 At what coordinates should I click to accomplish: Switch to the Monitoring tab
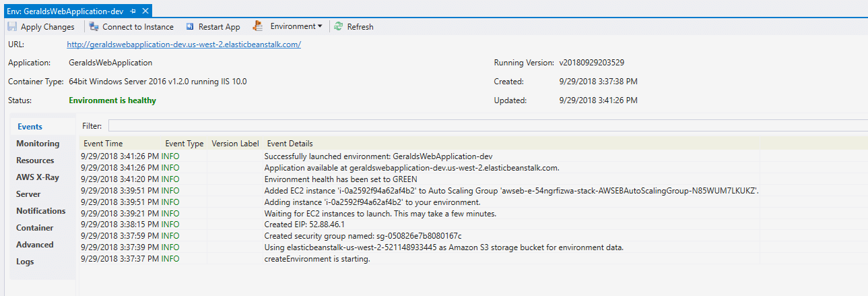click(x=38, y=144)
